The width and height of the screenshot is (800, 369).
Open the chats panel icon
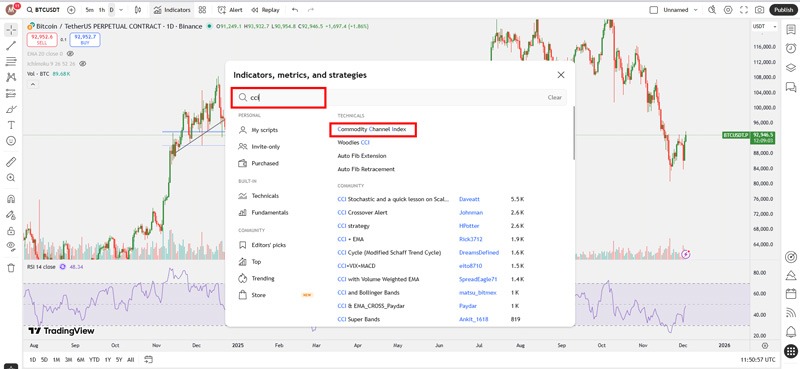coord(791,87)
